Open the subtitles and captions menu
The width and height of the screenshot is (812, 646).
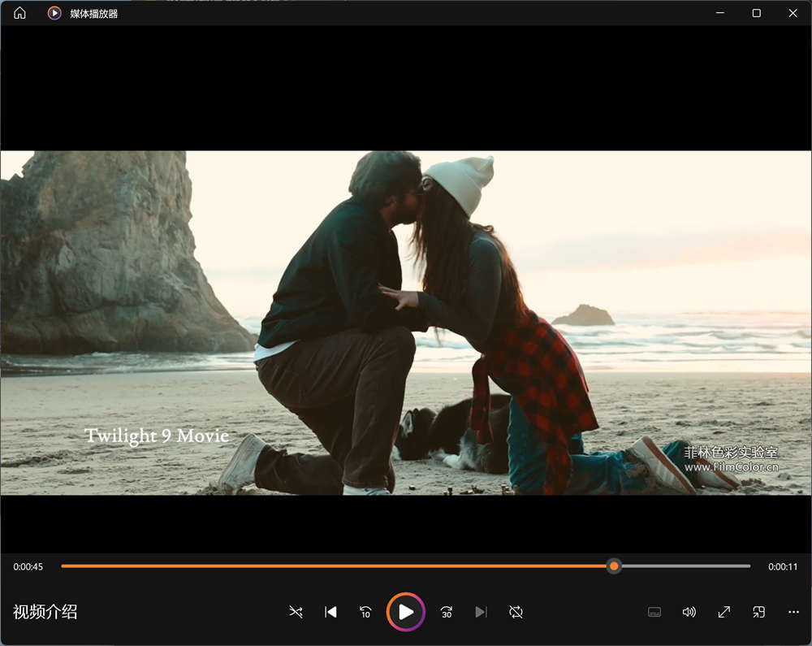(654, 612)
